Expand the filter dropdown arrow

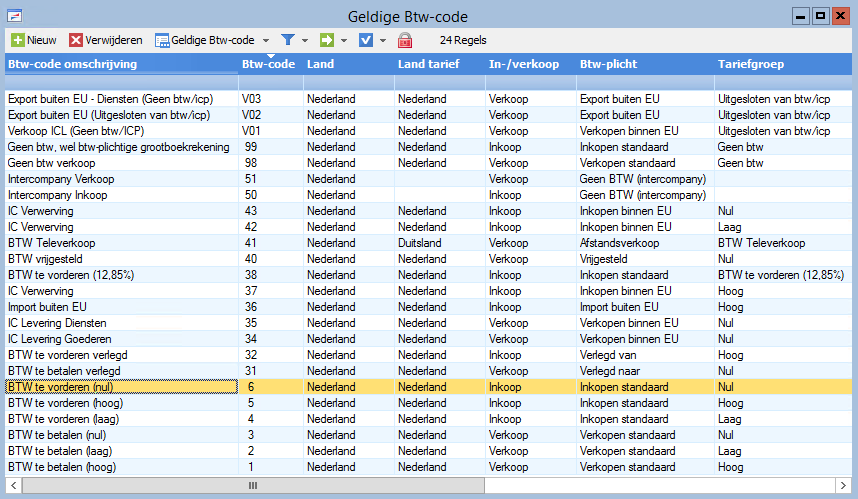[x=305, y=40]
